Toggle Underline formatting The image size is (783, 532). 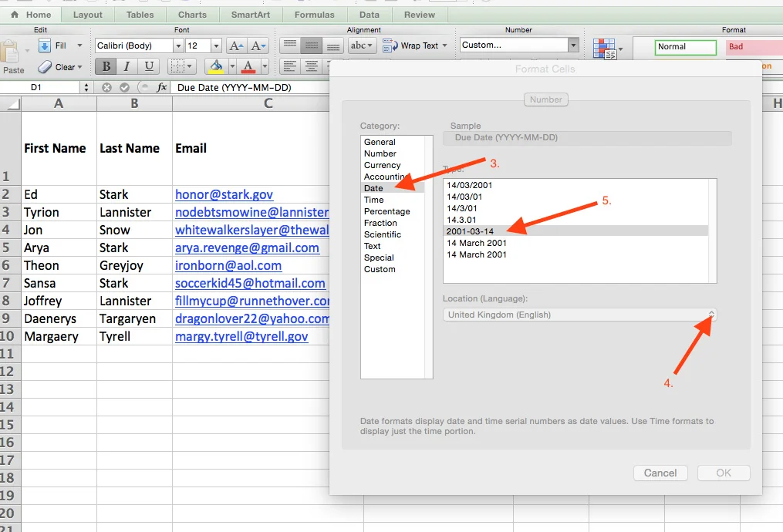148,66
